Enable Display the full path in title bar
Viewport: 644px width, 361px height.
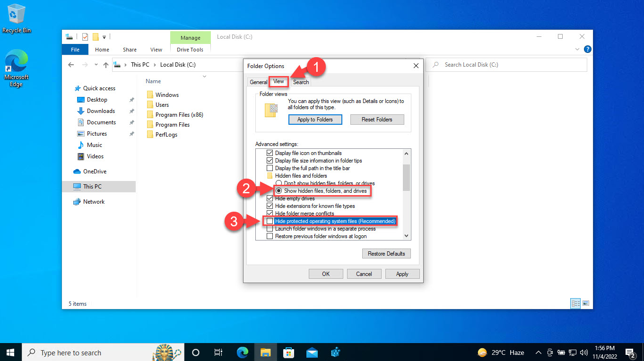[x=270, y=168]
